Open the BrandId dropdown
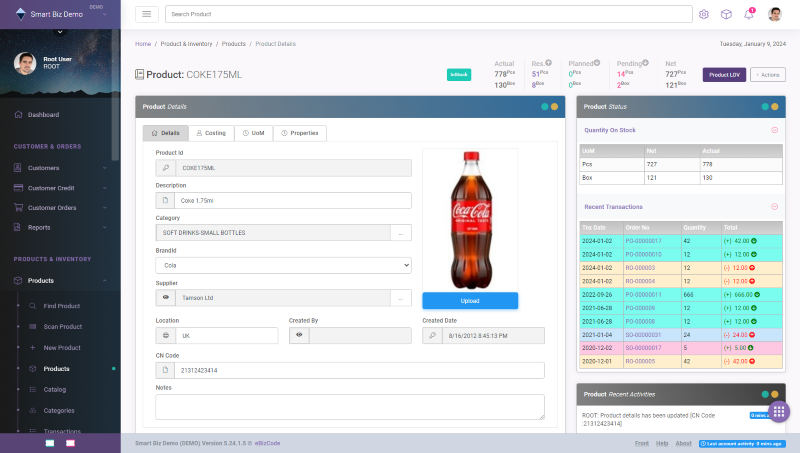The image size is (800, 453). tap(283, 265)
